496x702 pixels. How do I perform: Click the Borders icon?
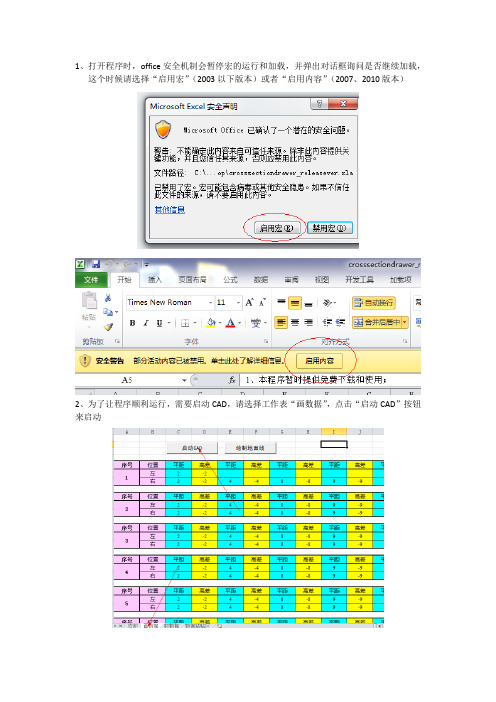click(x=185, y=323)
